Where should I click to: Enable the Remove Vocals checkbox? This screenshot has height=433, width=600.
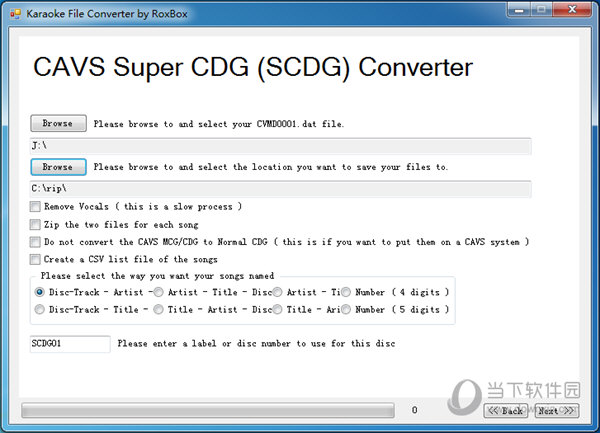click(x=35, y=207)
